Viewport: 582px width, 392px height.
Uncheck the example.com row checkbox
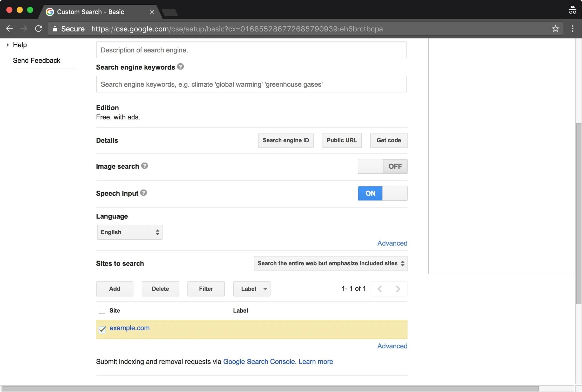click(x=102, y=330)
